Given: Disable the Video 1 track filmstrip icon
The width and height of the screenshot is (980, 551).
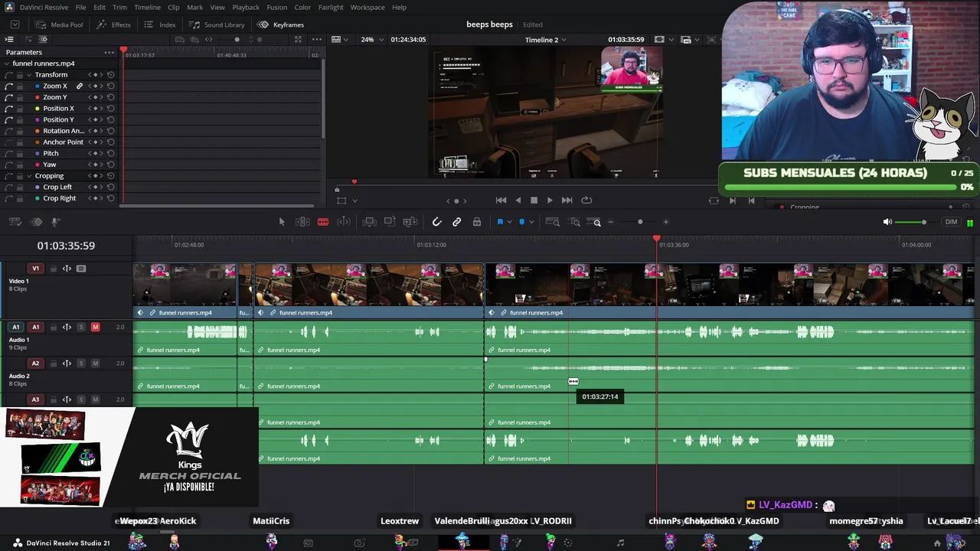Looking at the screenshot, I should pos(81,269).
